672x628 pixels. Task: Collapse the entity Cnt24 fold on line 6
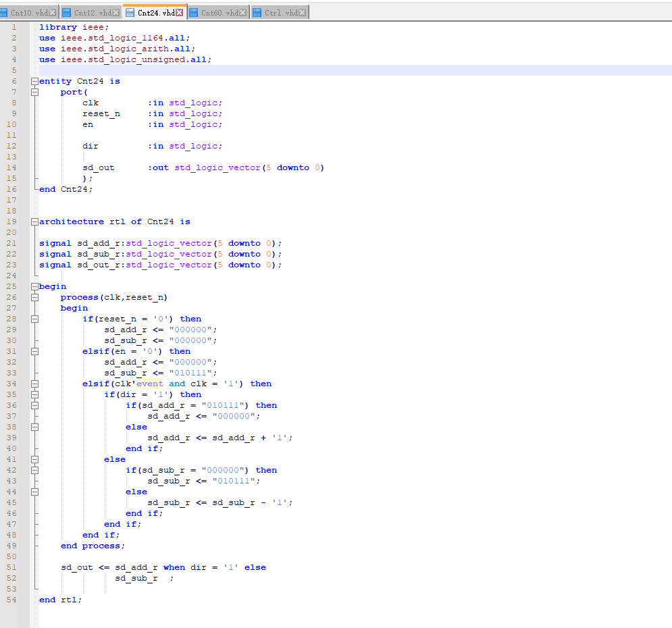34,81
